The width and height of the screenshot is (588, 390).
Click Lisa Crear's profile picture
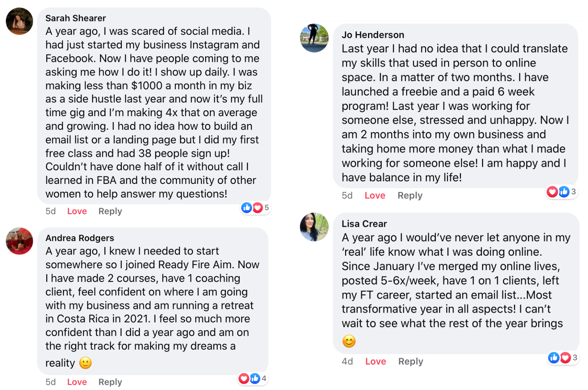[314, 227]
